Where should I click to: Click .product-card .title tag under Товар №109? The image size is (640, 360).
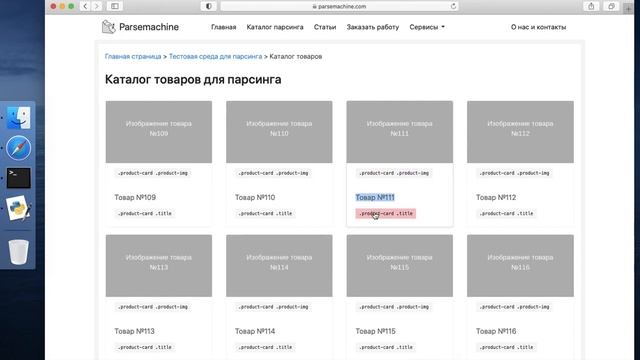[x=144, y=213]
